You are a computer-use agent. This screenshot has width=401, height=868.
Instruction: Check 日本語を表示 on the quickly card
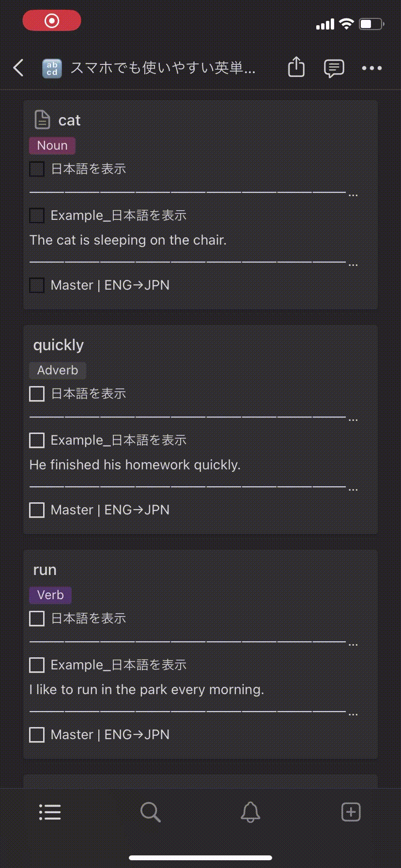tap(37, 394)
